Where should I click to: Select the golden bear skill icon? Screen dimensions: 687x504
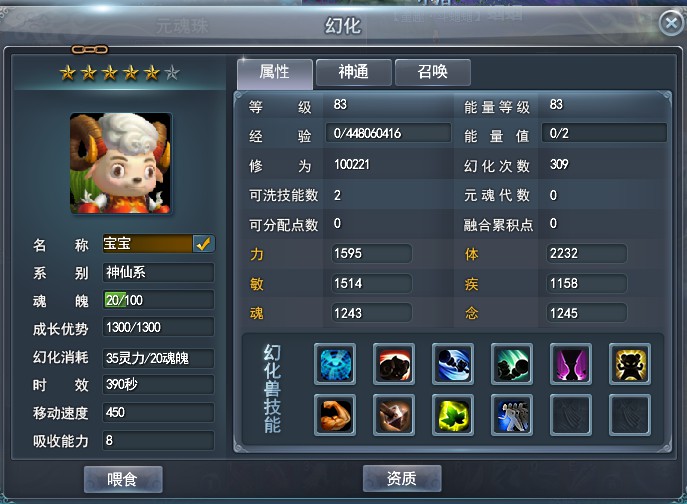point(630,364)
